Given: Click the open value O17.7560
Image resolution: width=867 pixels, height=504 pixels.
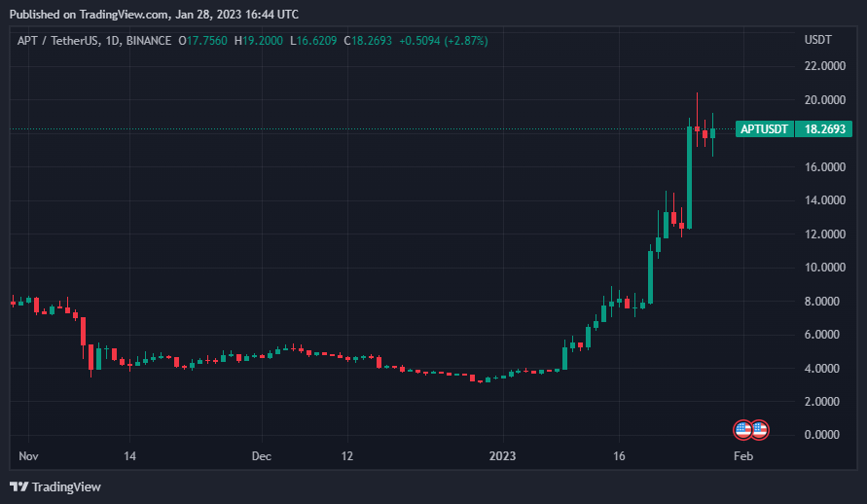Looking at the screenshot, I should (202, 41).
